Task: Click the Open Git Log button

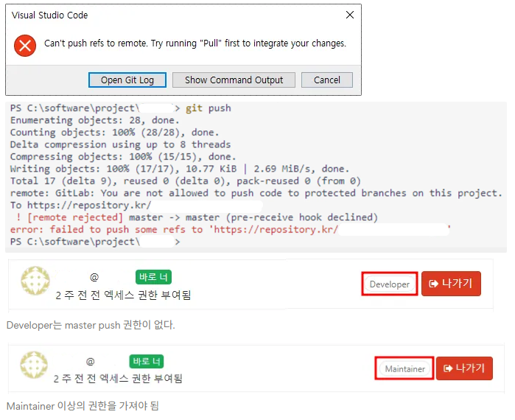Action: [127, 80]
